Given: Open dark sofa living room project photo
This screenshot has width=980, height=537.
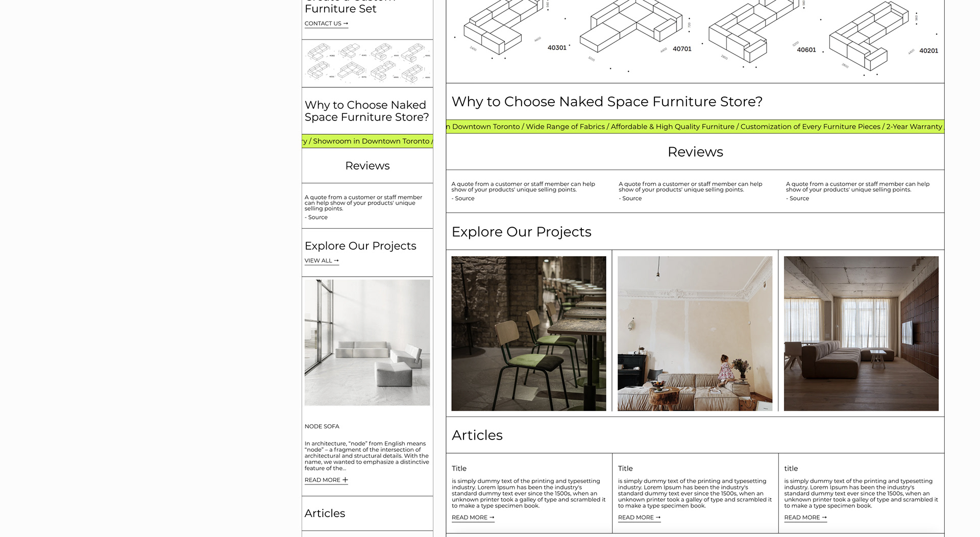Looking at the screenshot, I should [861, 333].
